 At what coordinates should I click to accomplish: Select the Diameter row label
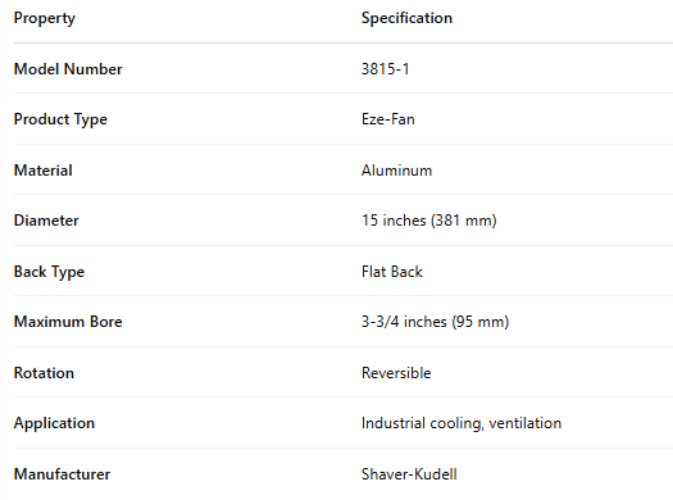click(x=46, y=221)
